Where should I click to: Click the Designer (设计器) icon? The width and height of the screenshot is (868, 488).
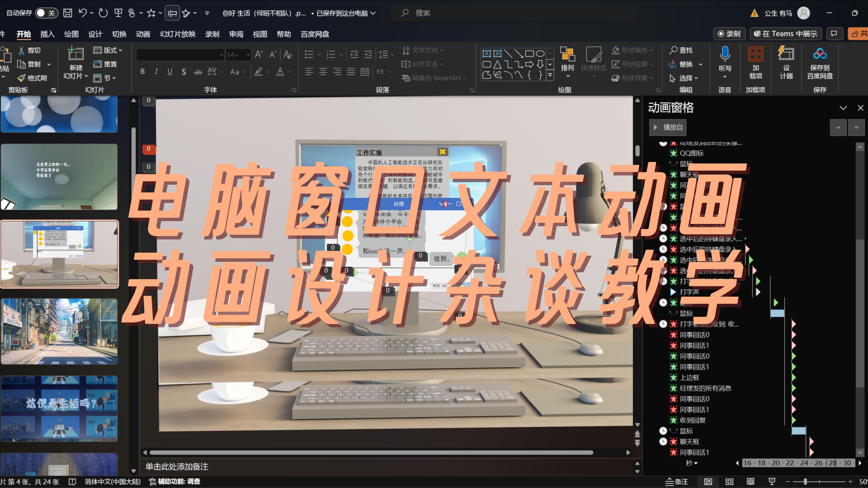(786, 62)
